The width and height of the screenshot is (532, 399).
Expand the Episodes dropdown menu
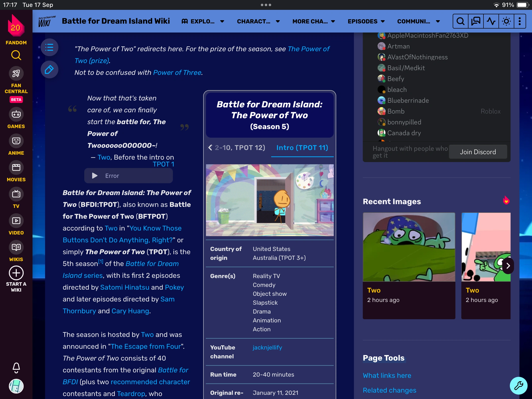(x=366, y=21)
